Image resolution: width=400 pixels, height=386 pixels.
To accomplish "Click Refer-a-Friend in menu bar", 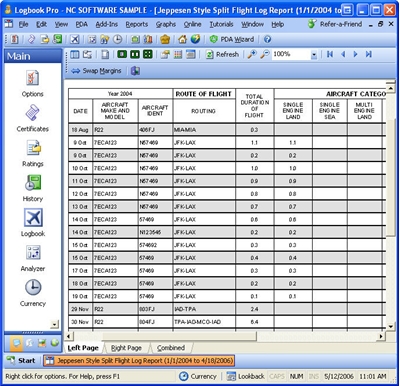I will coord(335,24).
